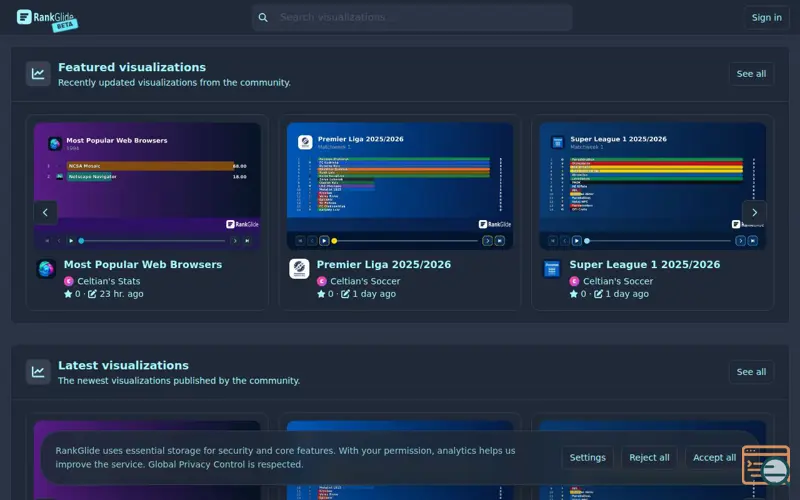Screen dimensions: 800x500
Task: Click Accept all in the consent banner
Action: tap(714, 458)
